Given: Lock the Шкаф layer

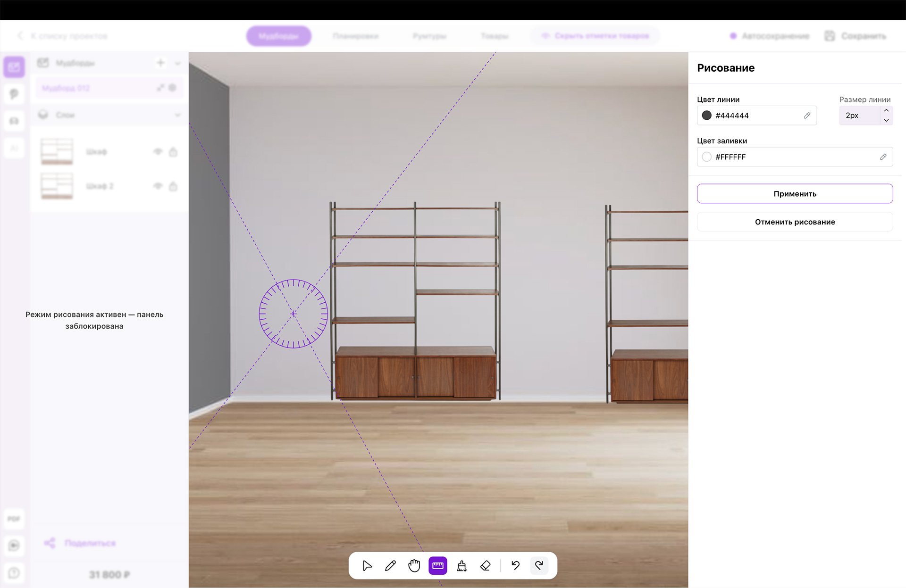Looking at the screenshot, I should click(x=173, y=152).
